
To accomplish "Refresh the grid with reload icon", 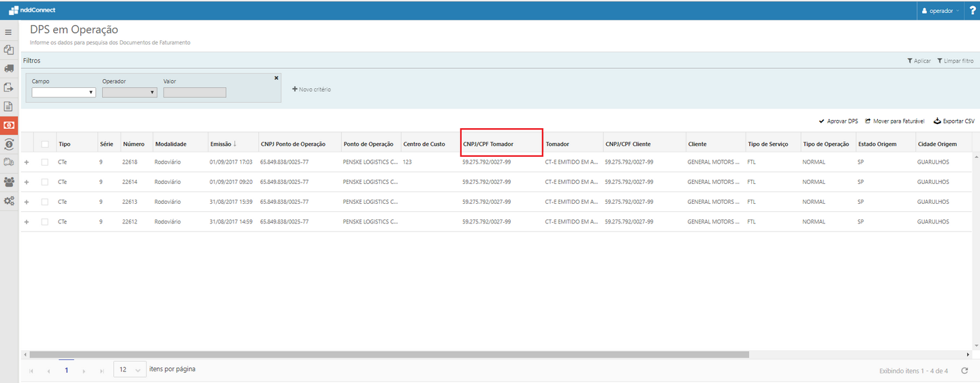I will coord(964,371).
